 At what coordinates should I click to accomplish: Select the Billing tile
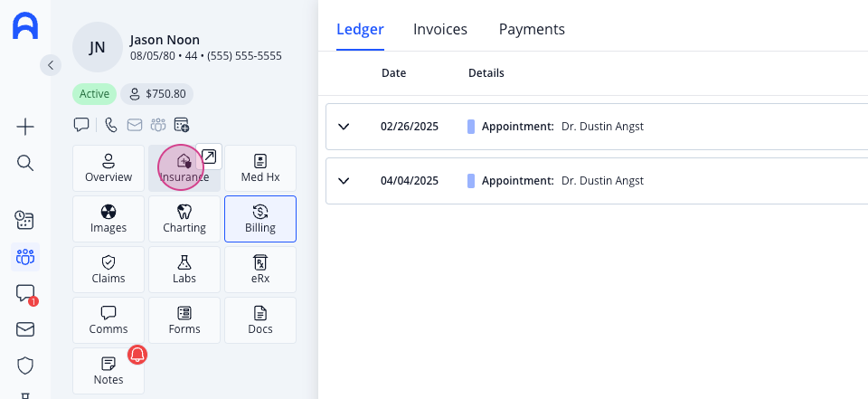point(260,219)
